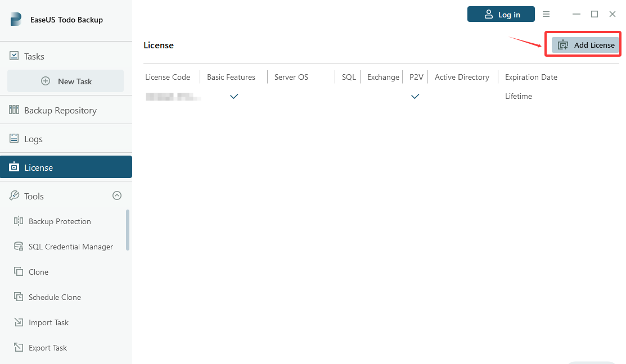The width and height of the screenshot is (626, 364).
Task: Click the Export Task arrow icon
Action: [x=19, y=347]
